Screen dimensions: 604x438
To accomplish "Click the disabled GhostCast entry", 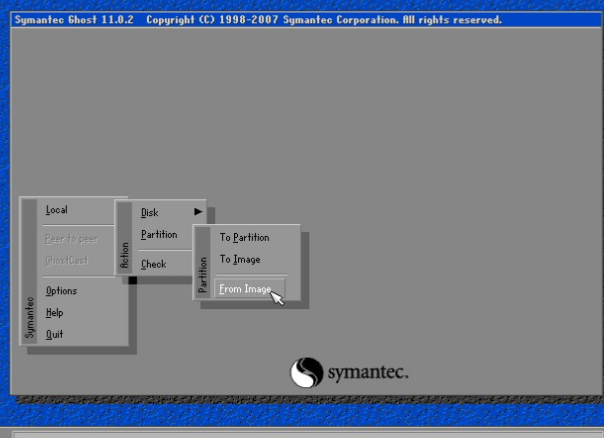I will coord(67,261).
